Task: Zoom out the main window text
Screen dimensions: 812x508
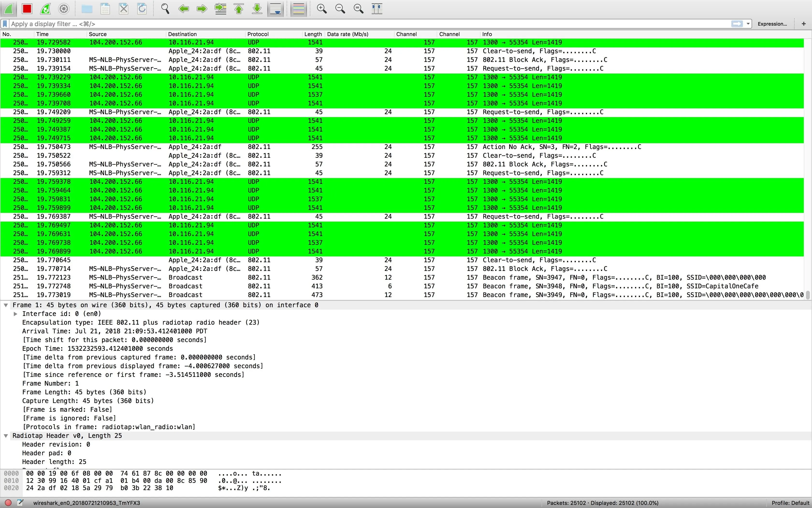Action: 340,9
